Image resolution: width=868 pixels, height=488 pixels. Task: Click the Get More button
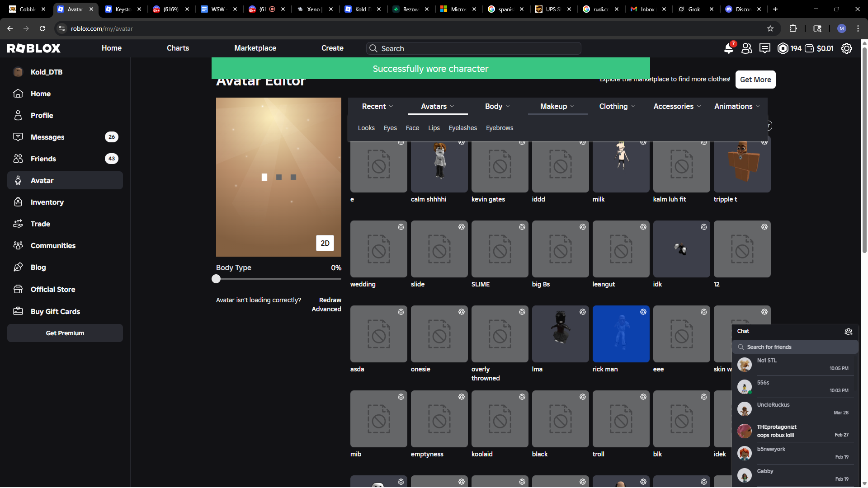tap(755, 80)
